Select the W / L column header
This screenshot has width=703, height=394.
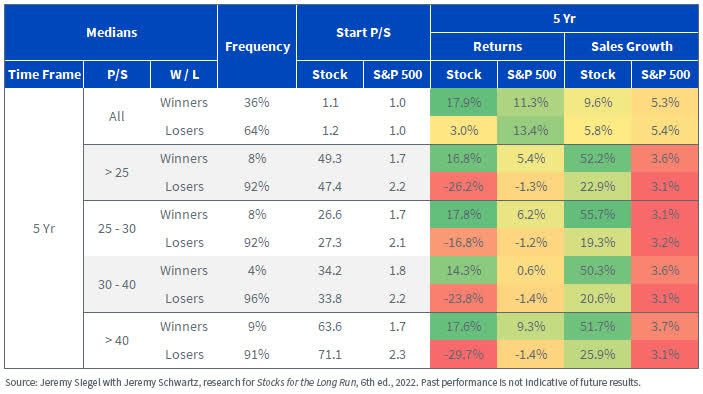click(x=184, y=74)
